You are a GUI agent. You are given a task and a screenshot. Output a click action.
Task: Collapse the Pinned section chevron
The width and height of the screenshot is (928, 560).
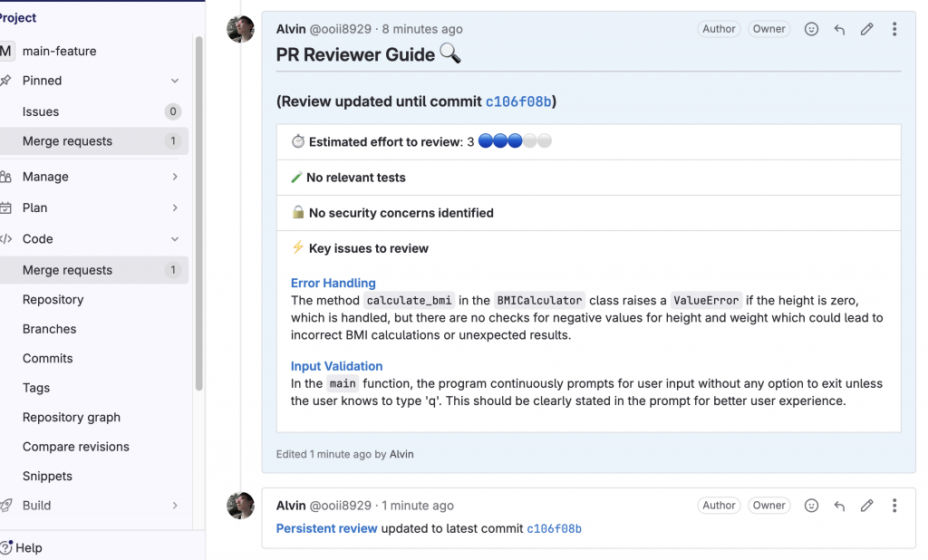[x=175, y=81]
